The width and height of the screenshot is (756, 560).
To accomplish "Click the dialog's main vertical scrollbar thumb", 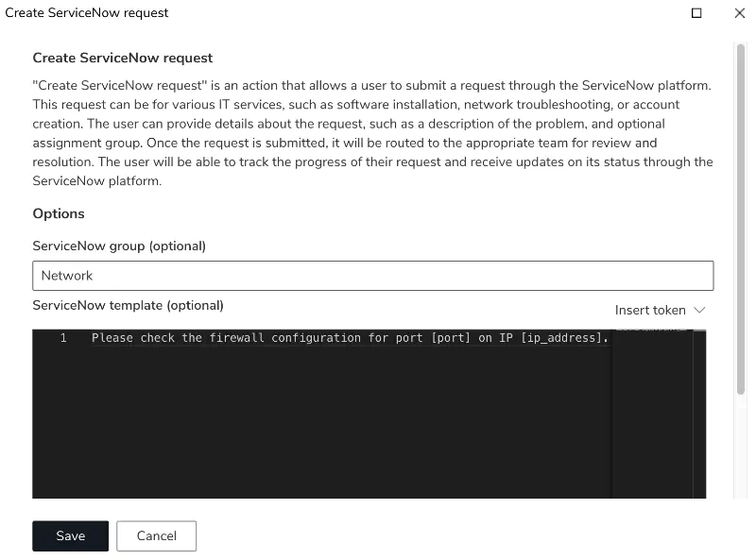I will click(741, 219).
